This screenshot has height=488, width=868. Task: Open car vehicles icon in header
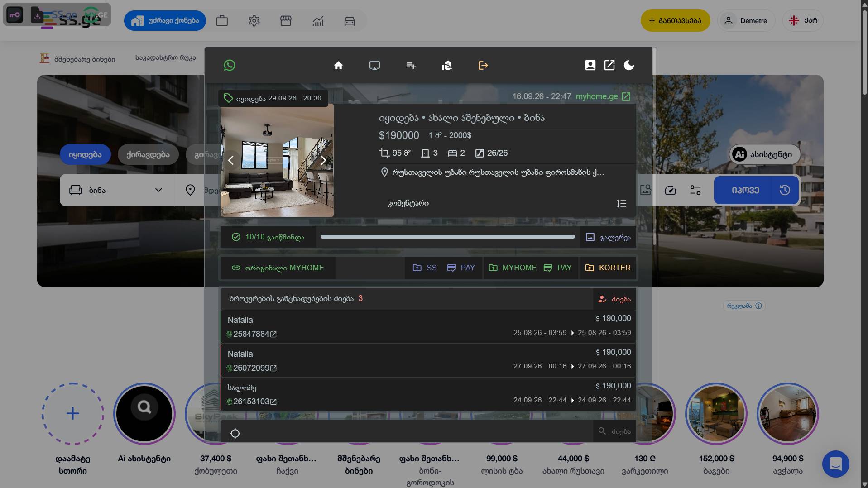350,21
